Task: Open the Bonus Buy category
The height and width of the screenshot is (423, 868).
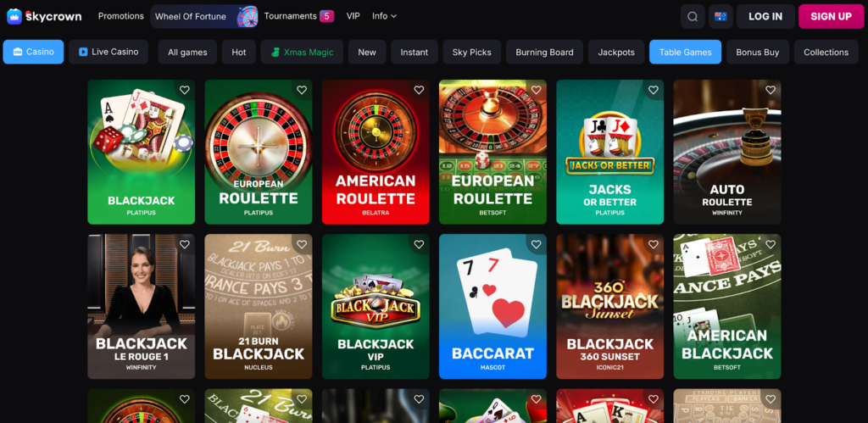Action: [x=757, y=52]
